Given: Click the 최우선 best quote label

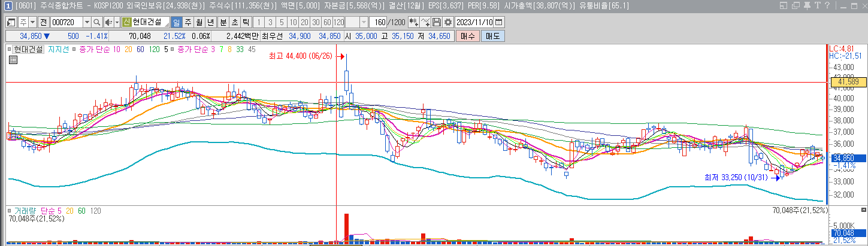Looking at the screenshot, I should 271,36.
